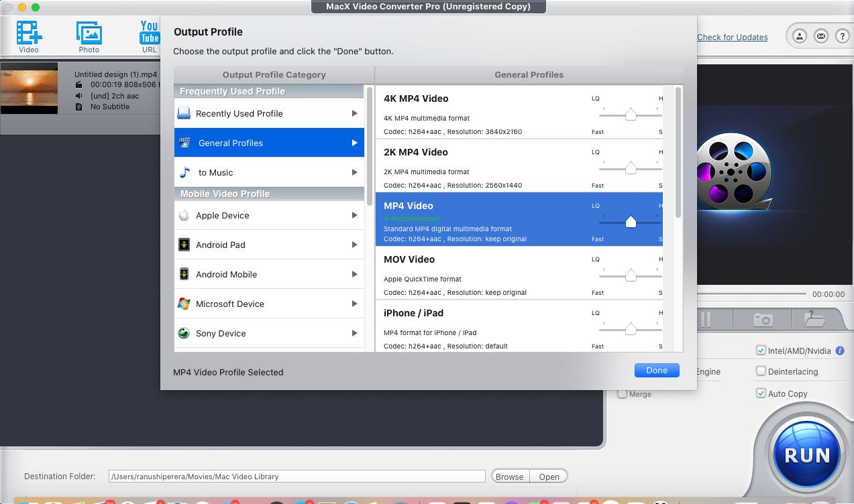Click the snapshot camera icon under preview

click(763, 320)
